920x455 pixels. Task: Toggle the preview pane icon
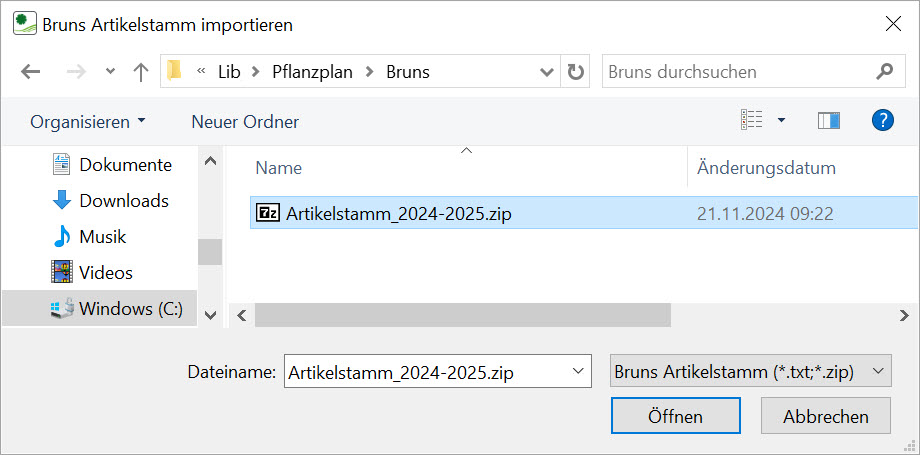828,121
